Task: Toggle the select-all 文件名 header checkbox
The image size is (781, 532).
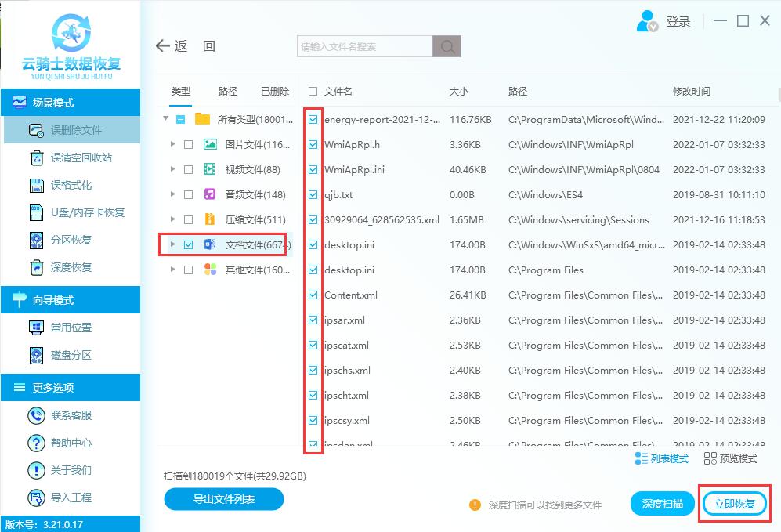Action: (313, 92)
